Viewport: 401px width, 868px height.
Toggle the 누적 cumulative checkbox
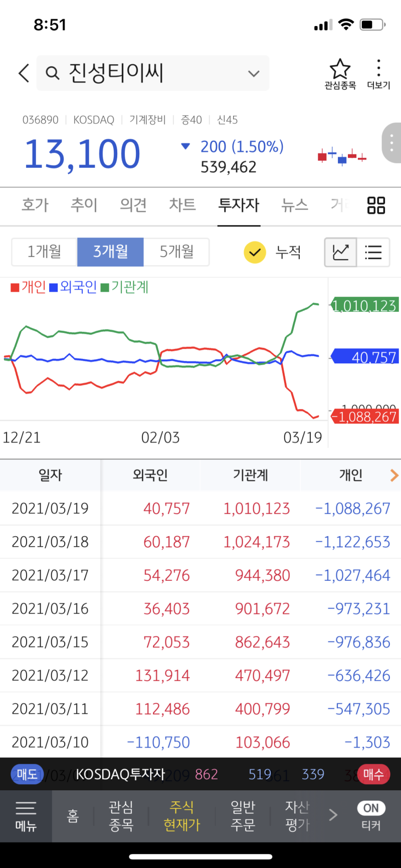pos(255,253)
